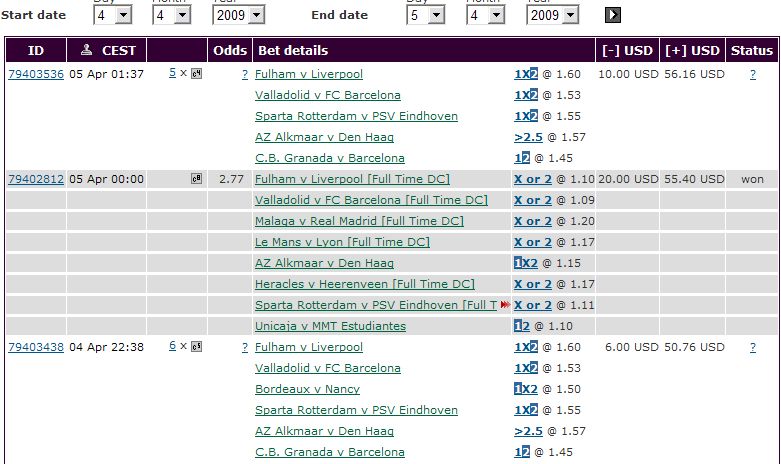Click the combo icon in row 79402812

(x=197, y=179)
